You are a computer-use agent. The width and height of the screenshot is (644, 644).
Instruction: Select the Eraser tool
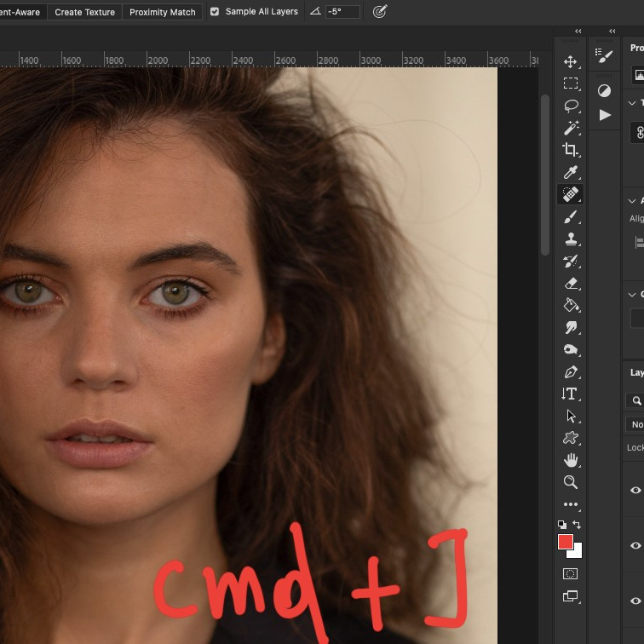point(570,283)
